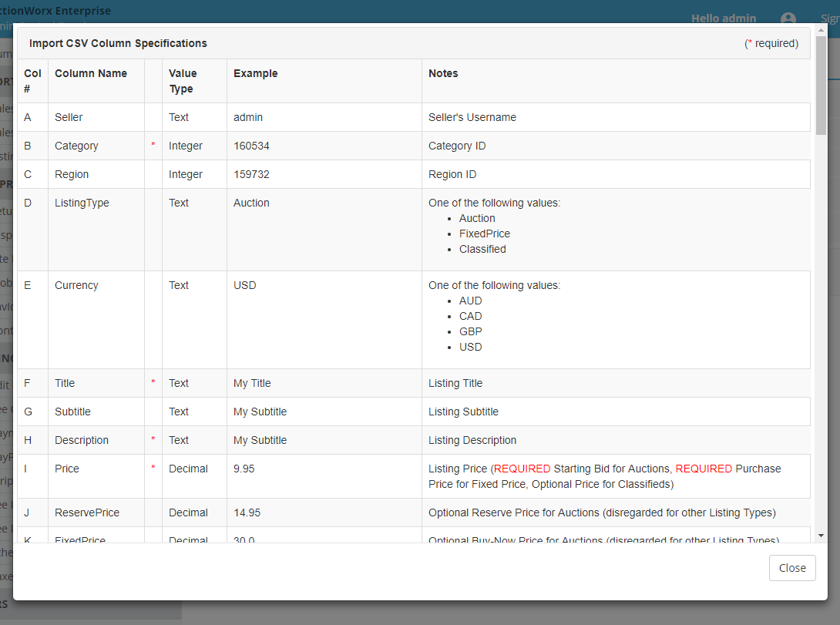Select the 'Currency' column name cell

[96, 320]
